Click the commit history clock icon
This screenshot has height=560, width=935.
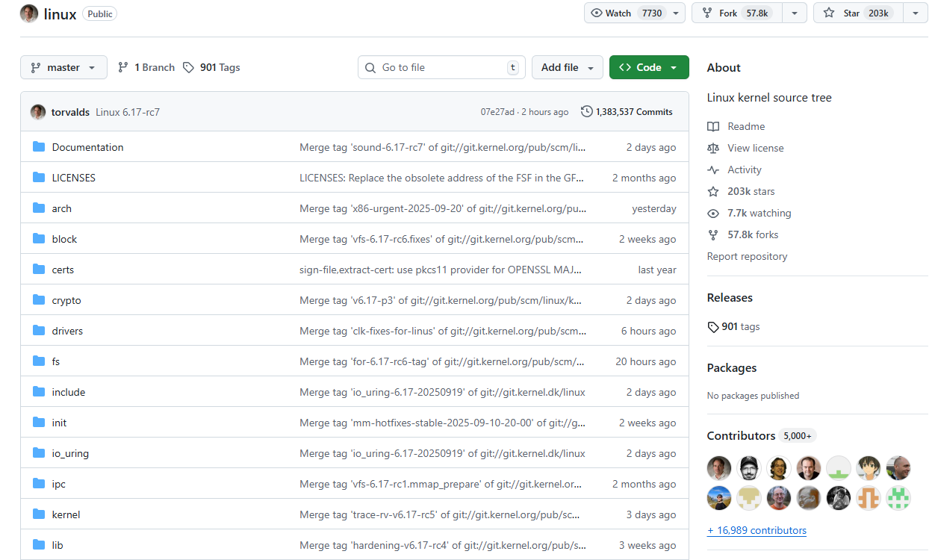point(587,111)
